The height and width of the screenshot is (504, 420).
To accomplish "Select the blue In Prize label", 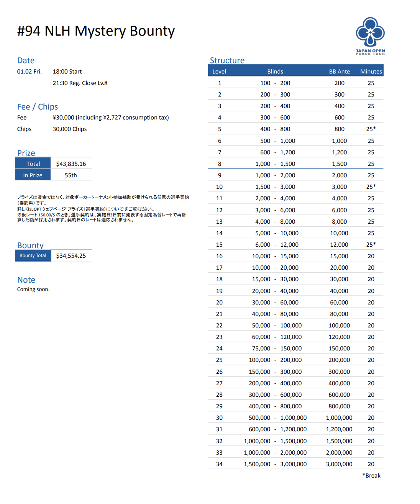I will (x=33, y=175).
